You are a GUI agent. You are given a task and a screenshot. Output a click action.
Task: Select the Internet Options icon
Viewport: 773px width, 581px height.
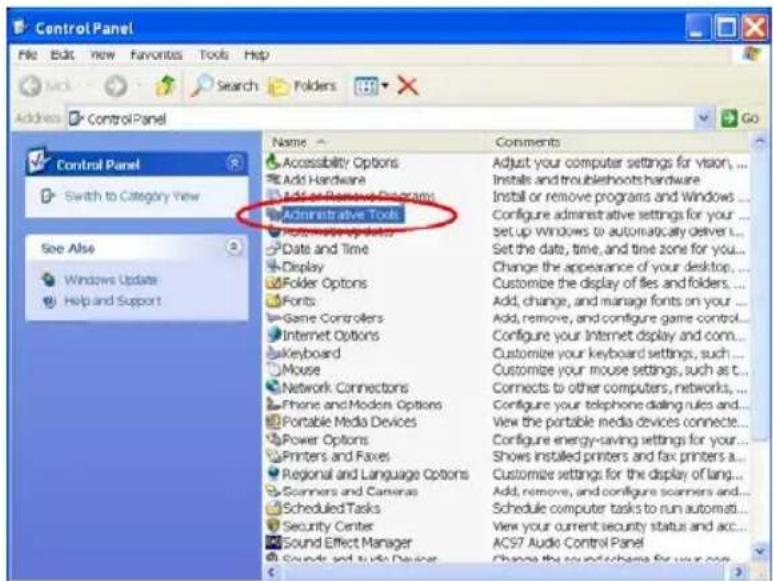point(274,335)
